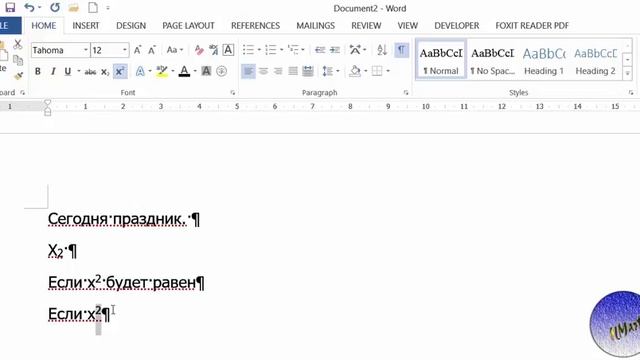Decrease paragraph indent
This screenshot has width=640, height=360.
click(320, 50)
